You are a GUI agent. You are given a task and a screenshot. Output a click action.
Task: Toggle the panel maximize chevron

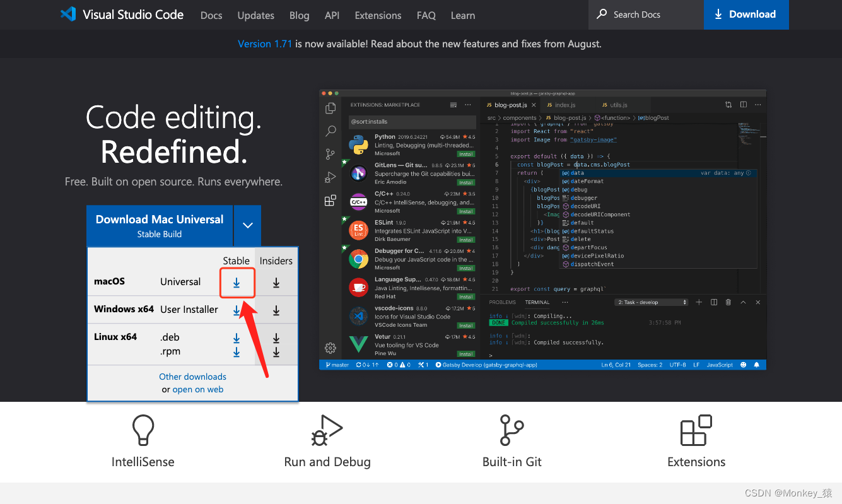[743, 302]
